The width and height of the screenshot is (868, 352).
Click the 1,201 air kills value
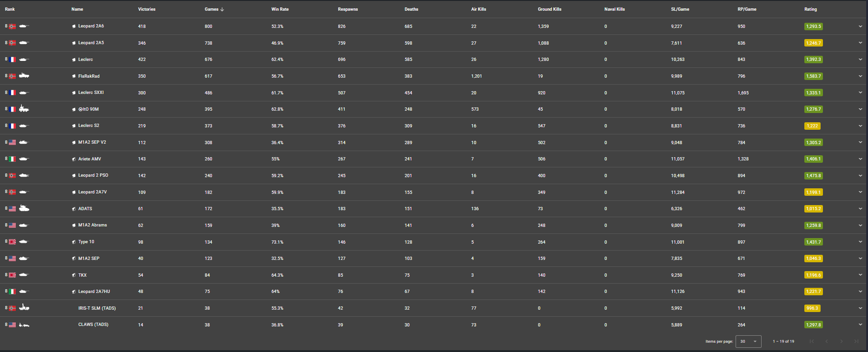point(476,76)
